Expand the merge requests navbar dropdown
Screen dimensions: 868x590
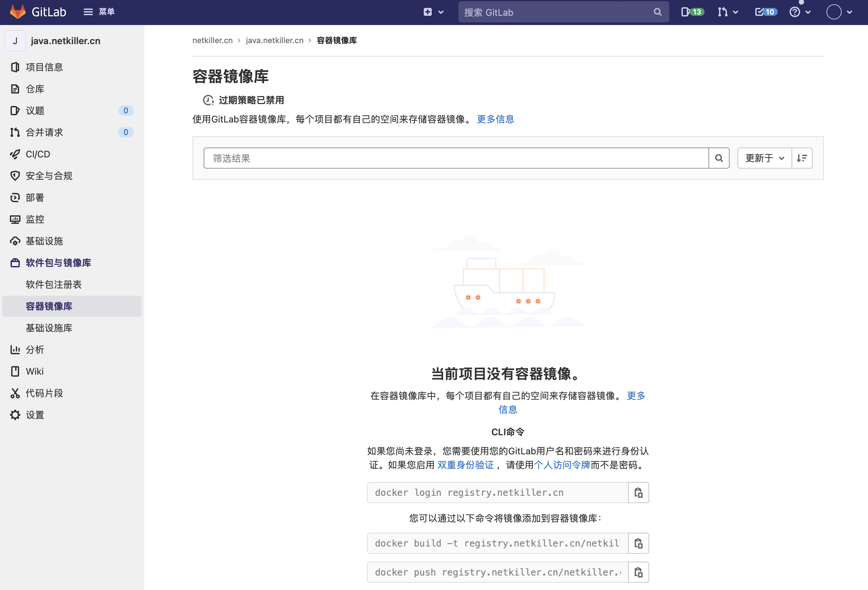(728, 12)
